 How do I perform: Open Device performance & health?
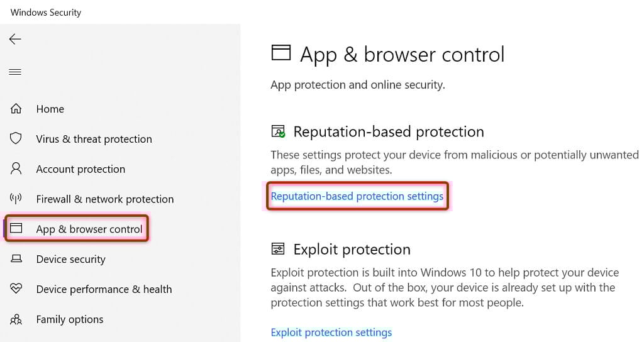[x=104, y=289]
